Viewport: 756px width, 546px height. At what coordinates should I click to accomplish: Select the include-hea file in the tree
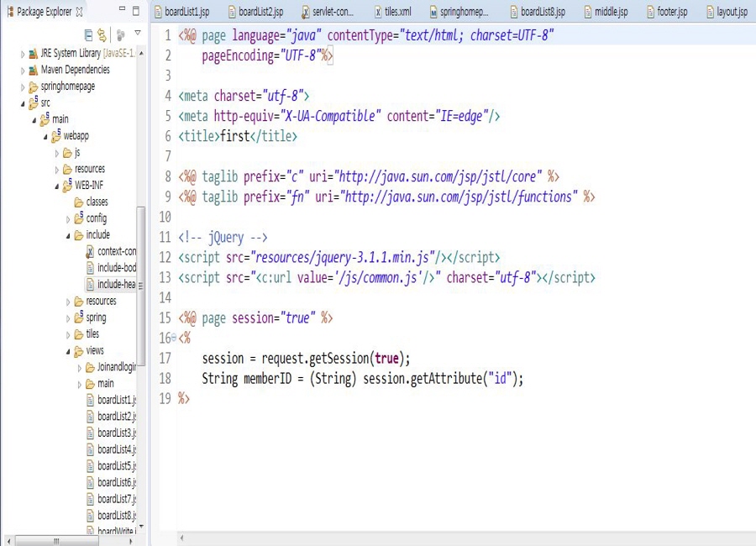click(112, 284)
